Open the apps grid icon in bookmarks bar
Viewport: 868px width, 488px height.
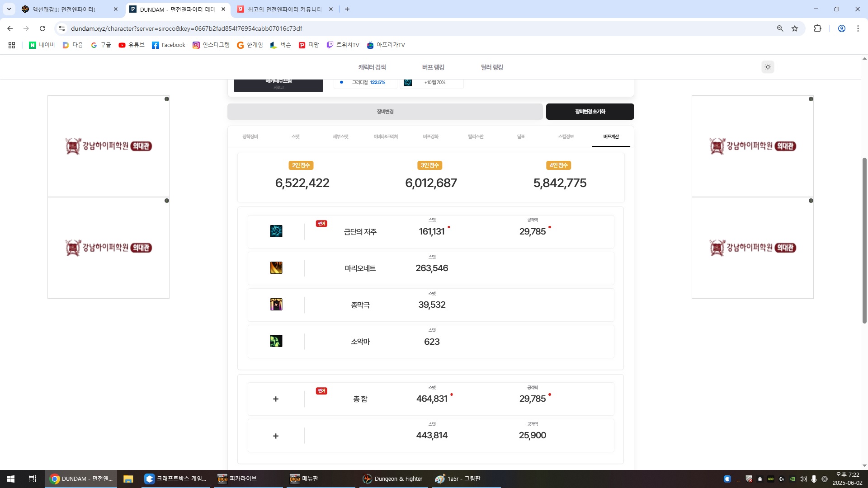click(x=12, y=45)
